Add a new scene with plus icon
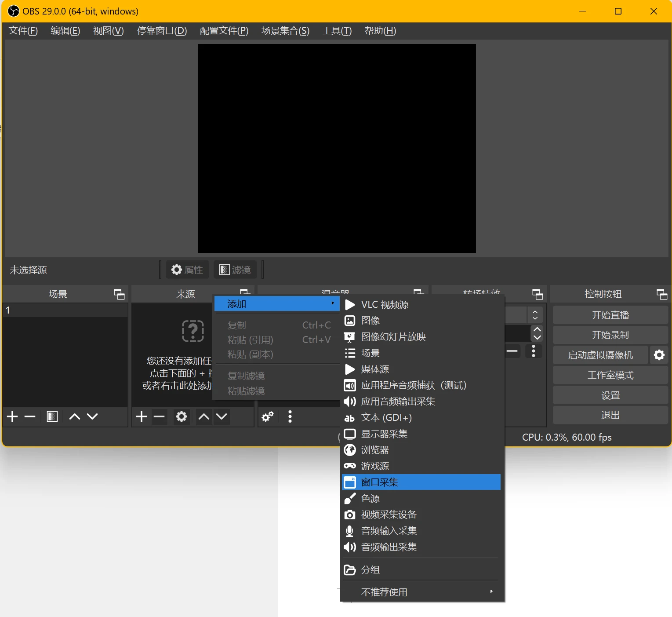The image size is (672, 617). pyautogui.click(x=12, y=416)
